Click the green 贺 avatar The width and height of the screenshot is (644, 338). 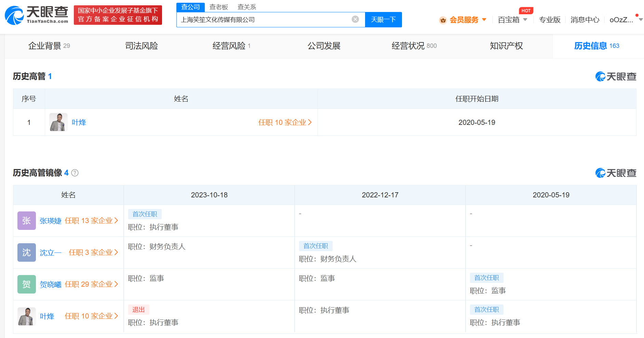click(27, 284)
